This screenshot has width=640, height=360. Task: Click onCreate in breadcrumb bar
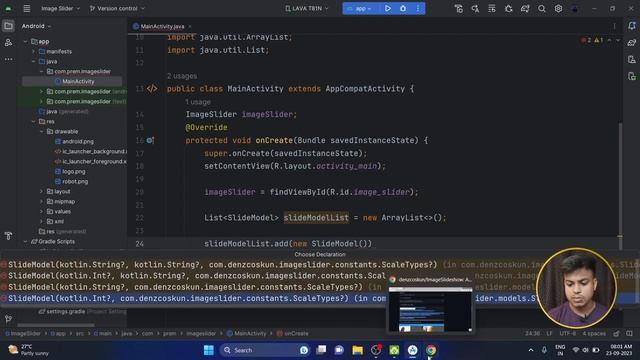coord(293,333)
